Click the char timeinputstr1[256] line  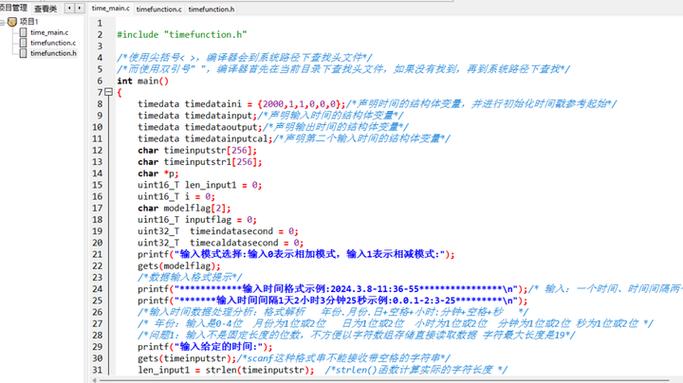[200, 162]
